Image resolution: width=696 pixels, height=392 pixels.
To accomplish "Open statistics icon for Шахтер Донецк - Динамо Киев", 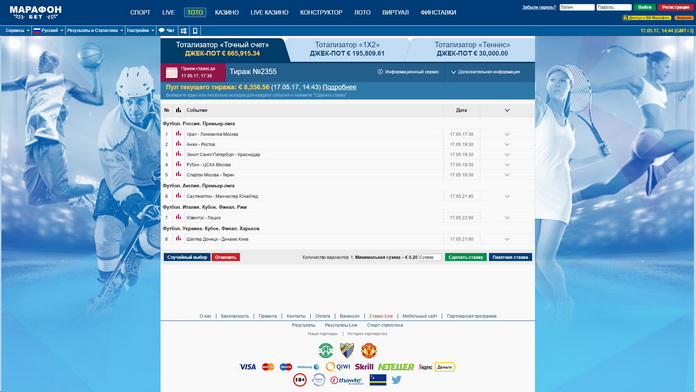I will [178, 238].
